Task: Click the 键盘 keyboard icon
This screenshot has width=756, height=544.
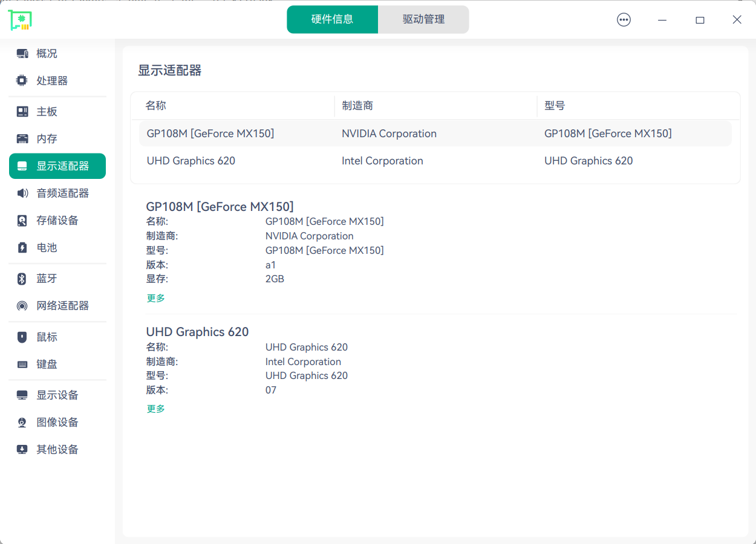Action: pyautogui.click(x=22, y=364)
